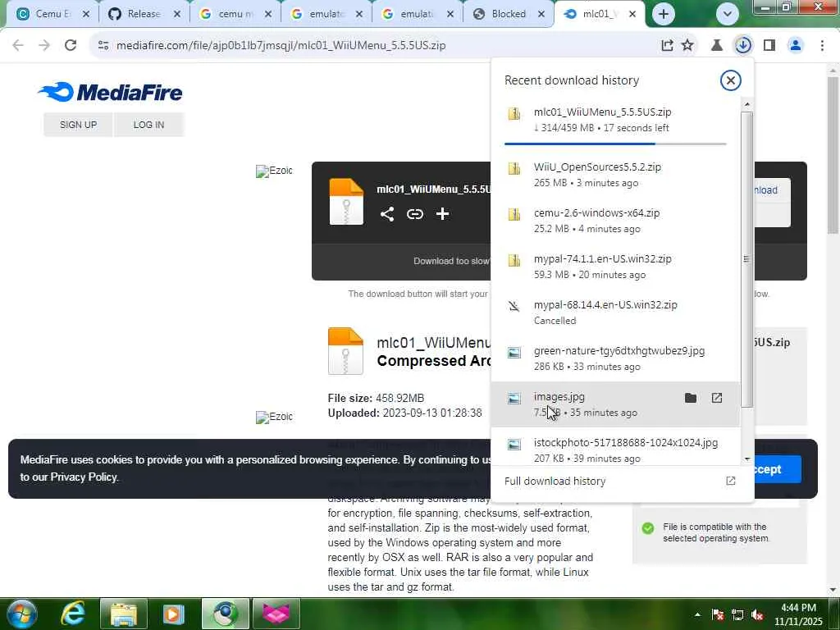Click the download list scroll down arrow
Screen dimensions: 840x630
click(747, 459)
